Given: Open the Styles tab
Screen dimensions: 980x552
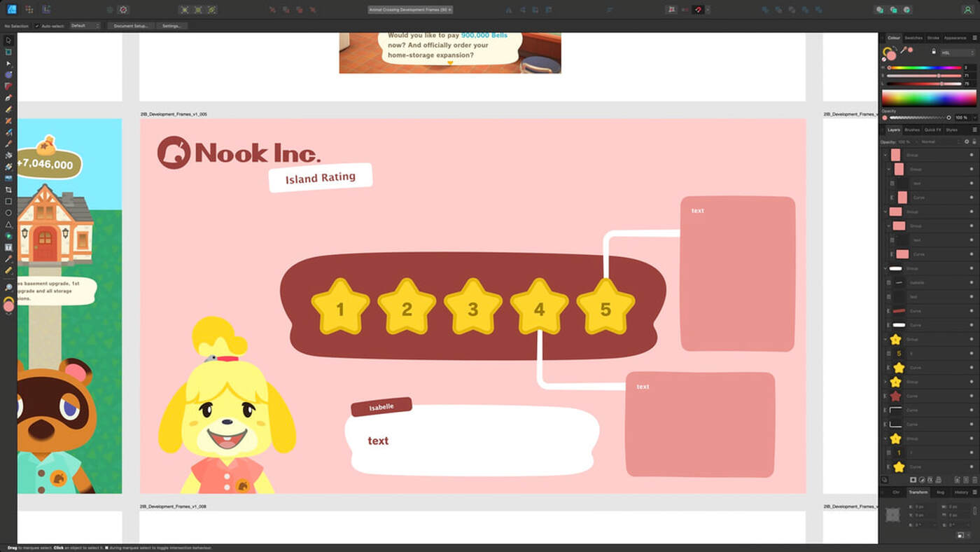Looking at the screenshot, I should coord(951,130).
